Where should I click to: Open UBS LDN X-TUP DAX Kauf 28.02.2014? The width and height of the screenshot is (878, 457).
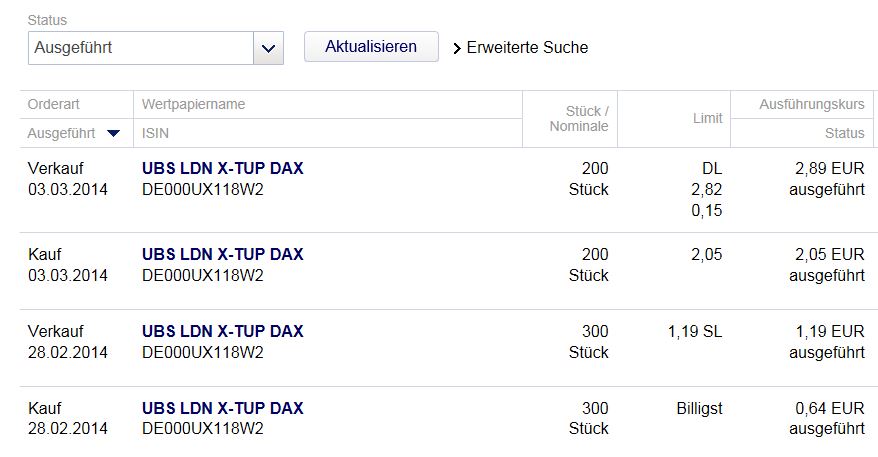point(222,408)
